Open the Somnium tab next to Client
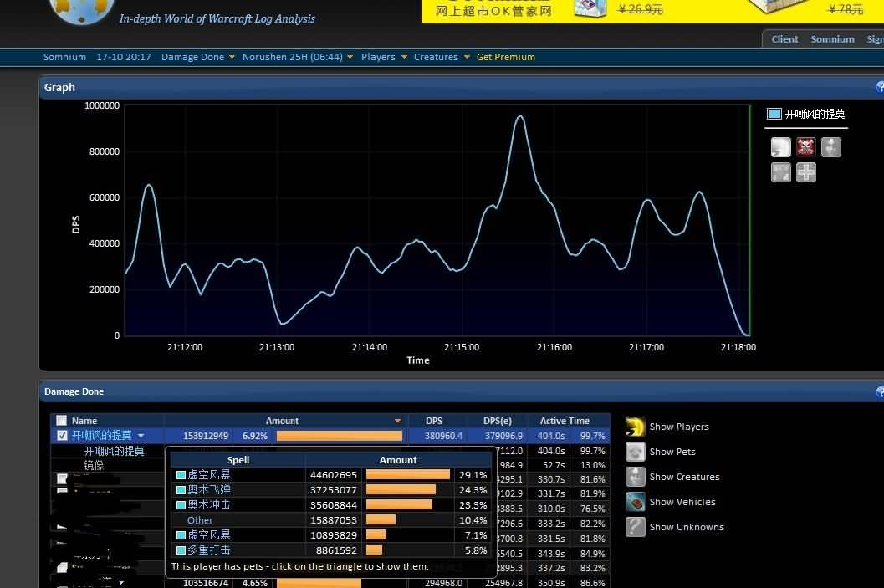This screenshot has height=588, width=884. tap(833, 39)
